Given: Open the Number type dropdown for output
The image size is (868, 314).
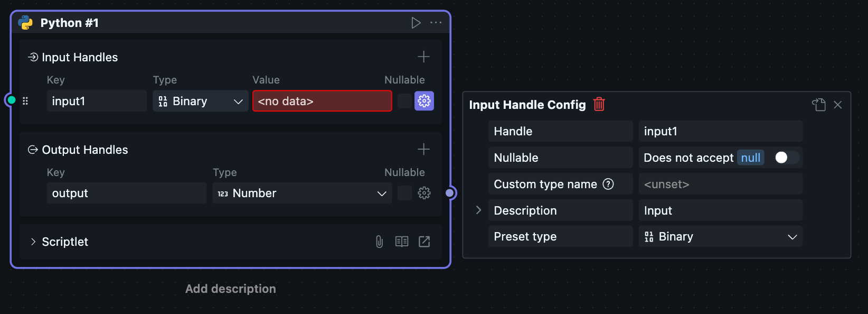Looking at the screenshot, I should (x=302, y=193).
